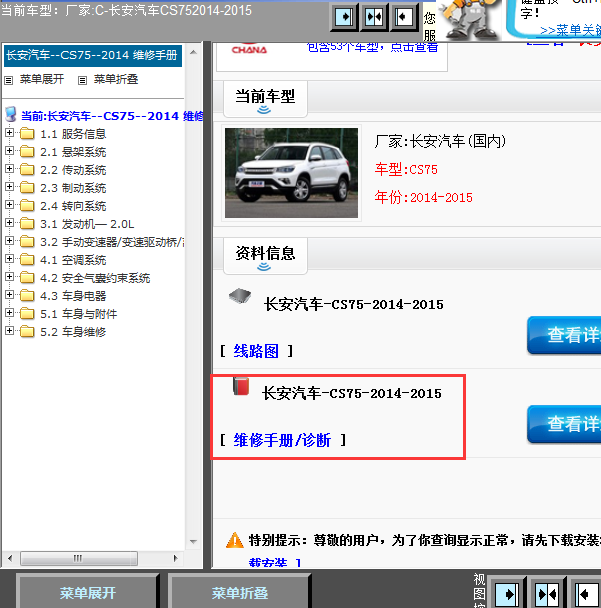Screen dimensions: 601x608
Task: Click the computer icon beside 当前:长安汽车
Action: pyautogui.click(x=11, y=114)
